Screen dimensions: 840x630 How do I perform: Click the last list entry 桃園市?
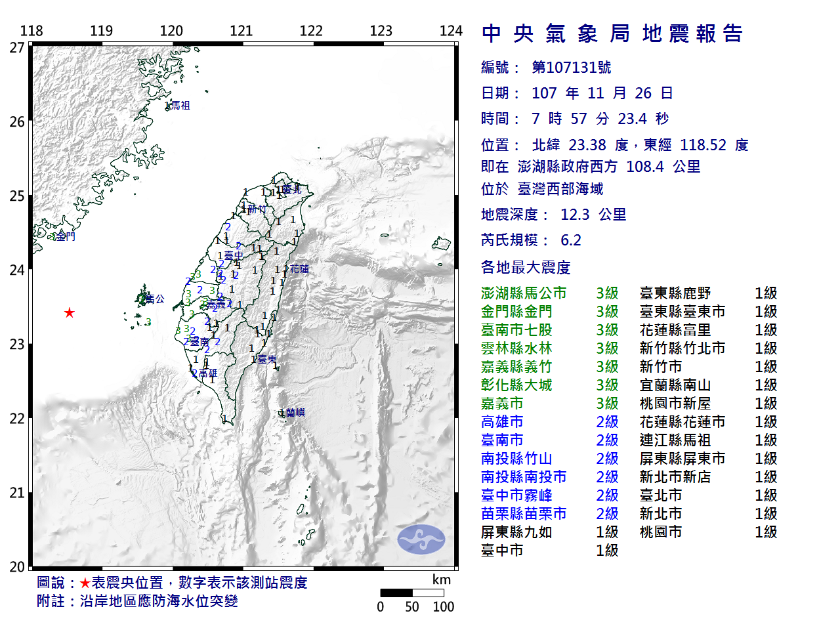point(661,532)
